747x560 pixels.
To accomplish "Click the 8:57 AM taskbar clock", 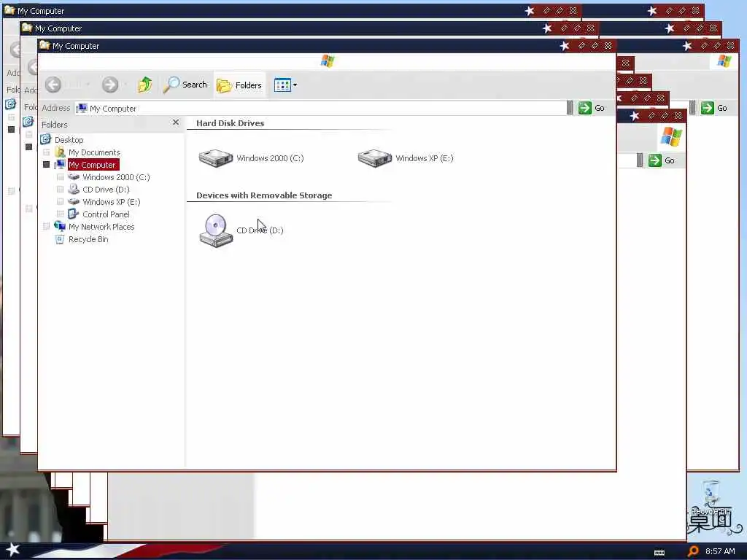I will pos(720,551).
